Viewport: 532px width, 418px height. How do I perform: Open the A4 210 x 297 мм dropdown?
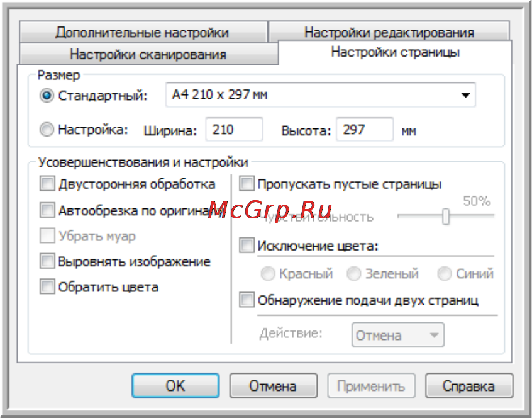click(x=320, y=94)
